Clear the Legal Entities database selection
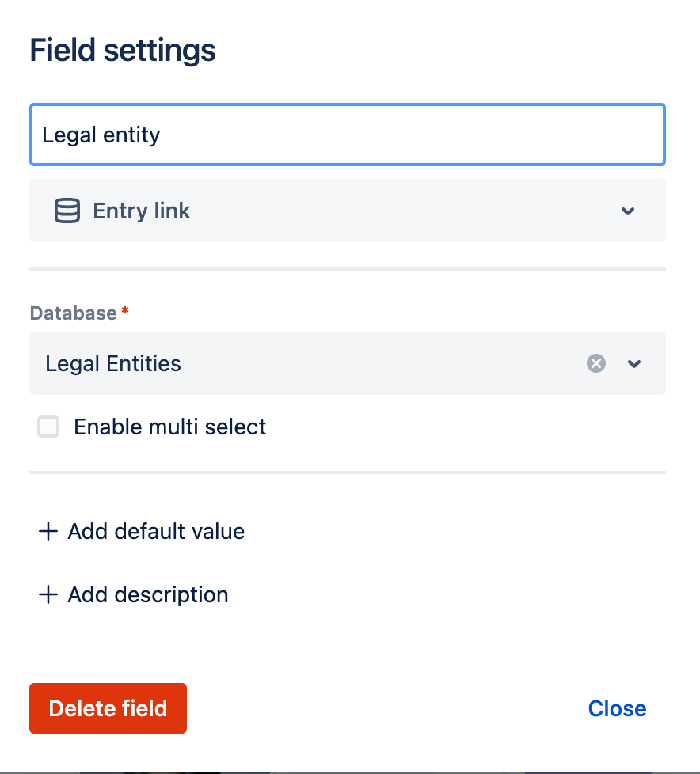 click(x=595, y=363)
